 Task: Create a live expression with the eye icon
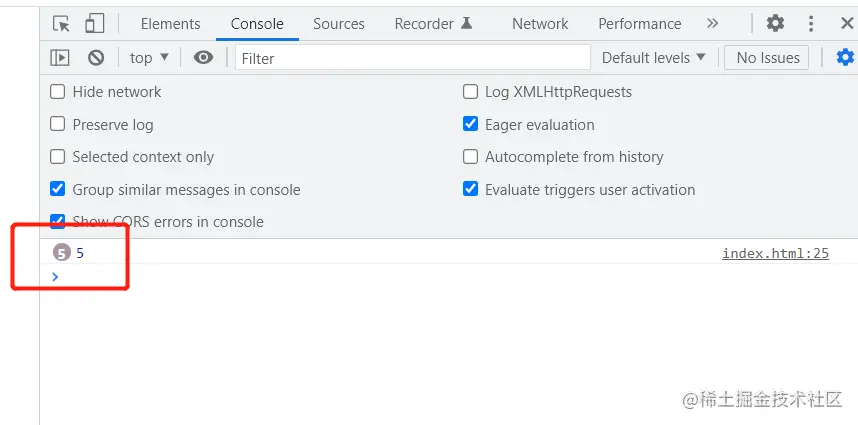[204, 58]
